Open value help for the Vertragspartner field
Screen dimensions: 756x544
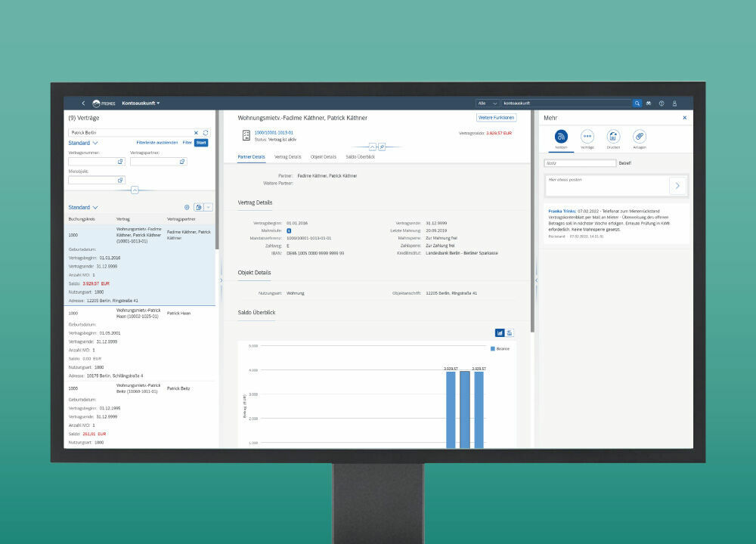pos(182,162)
